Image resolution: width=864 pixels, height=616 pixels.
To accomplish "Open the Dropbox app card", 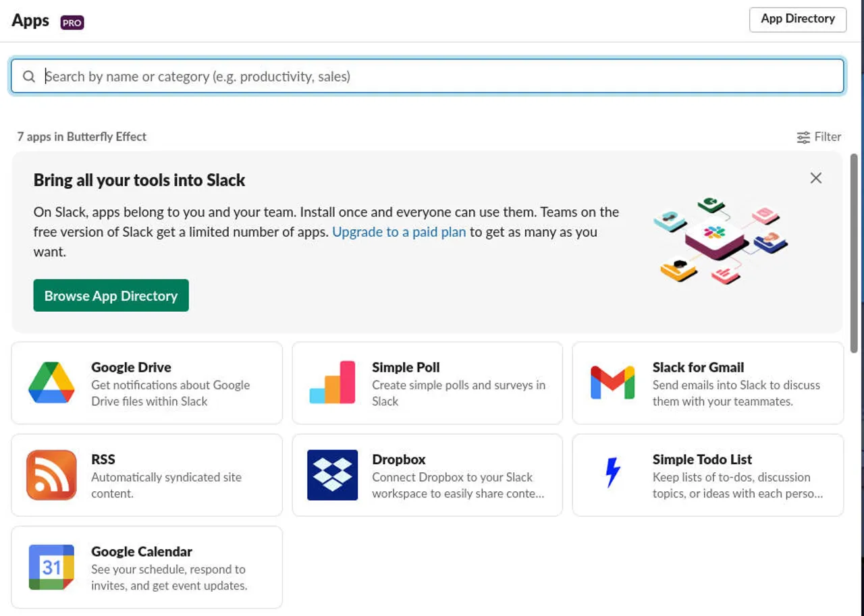I will click(x=427, y=474).
